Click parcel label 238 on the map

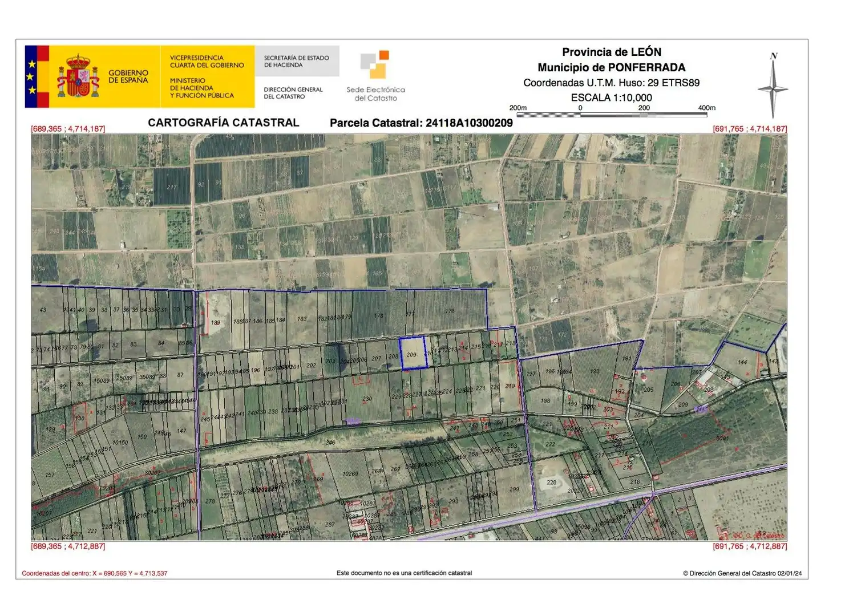273,411
